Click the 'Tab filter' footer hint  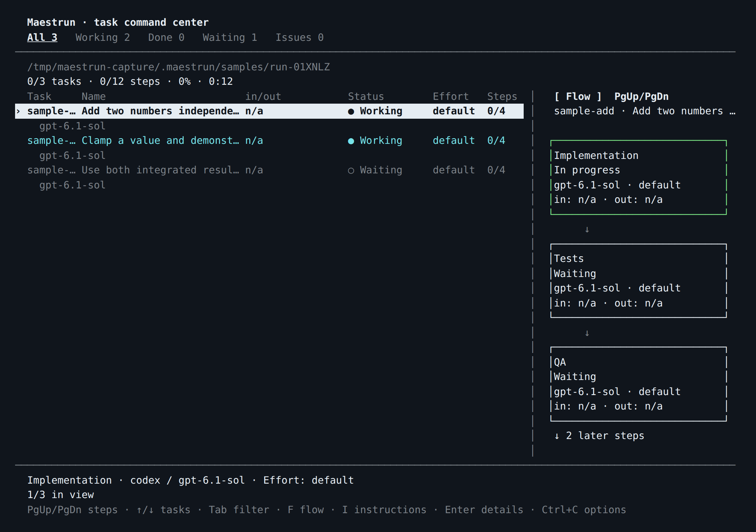pos(239,510)
